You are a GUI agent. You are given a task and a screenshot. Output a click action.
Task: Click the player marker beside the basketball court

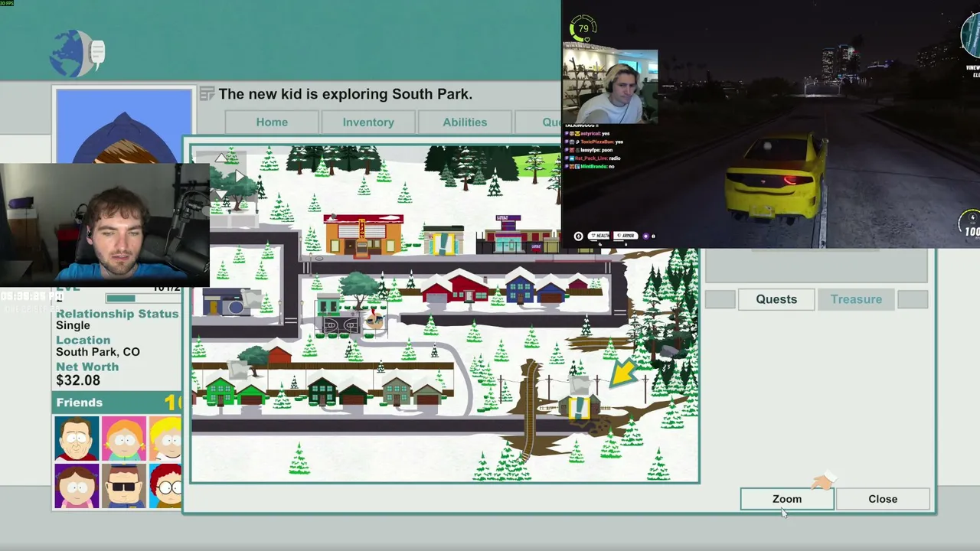[x=374, y=321]
